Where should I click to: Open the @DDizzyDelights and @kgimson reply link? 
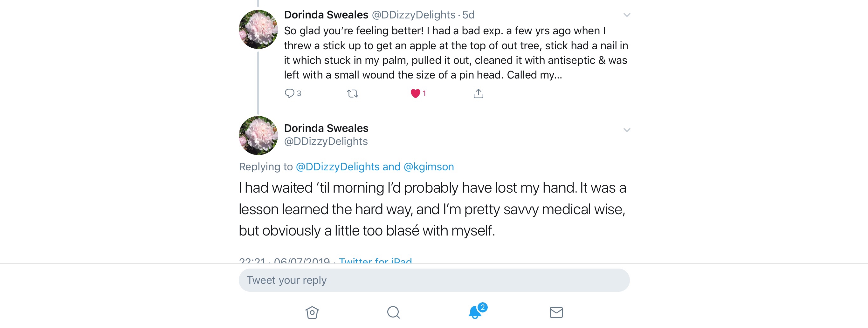(x=374, y=167)
